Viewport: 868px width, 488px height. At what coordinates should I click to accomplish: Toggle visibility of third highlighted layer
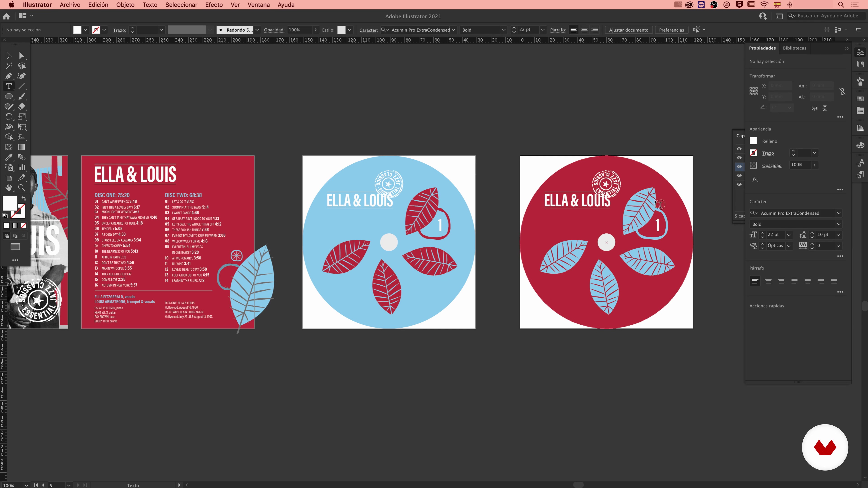click(739, 166)
